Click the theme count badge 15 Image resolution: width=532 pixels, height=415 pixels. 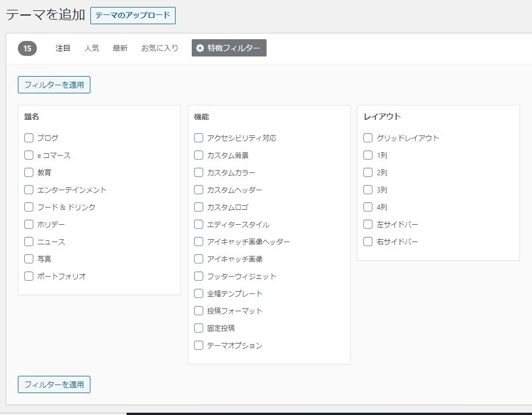[27, 48]
